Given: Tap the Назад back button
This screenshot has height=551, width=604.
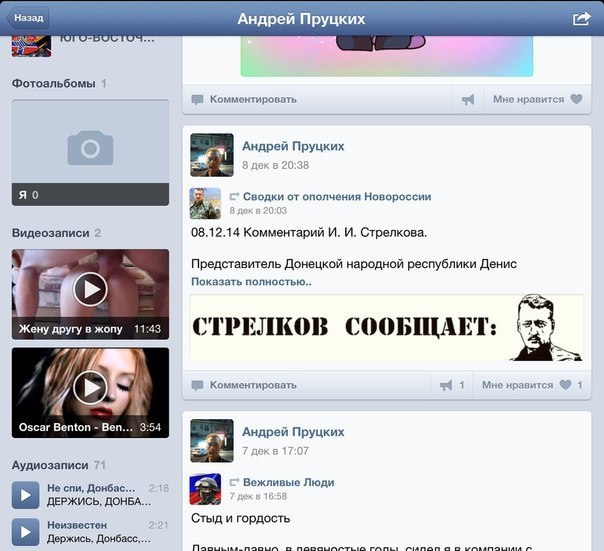Looking at the screenshot, I should click(x=27, y=18).
